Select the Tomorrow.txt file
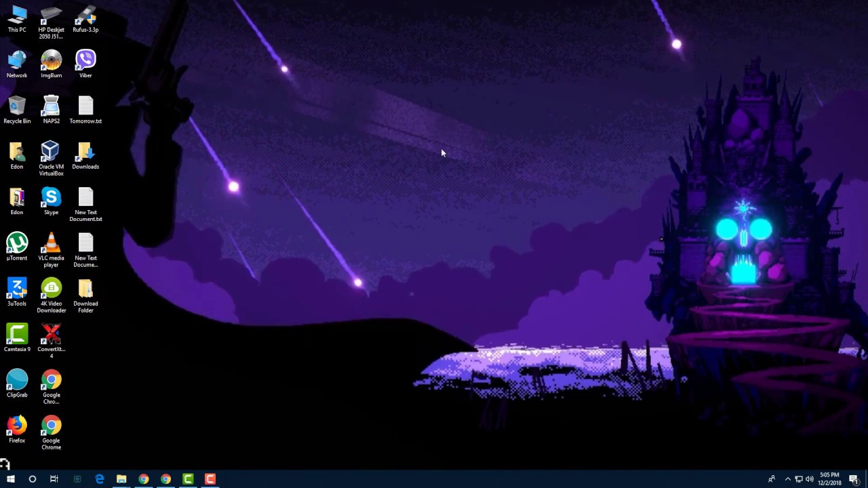The image size is (868, 488). point(85,110)
